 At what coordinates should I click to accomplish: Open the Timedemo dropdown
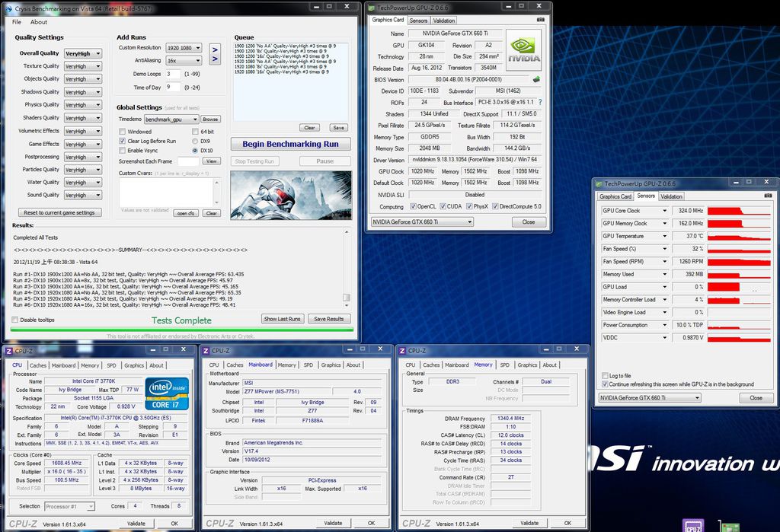coord(171,119)
